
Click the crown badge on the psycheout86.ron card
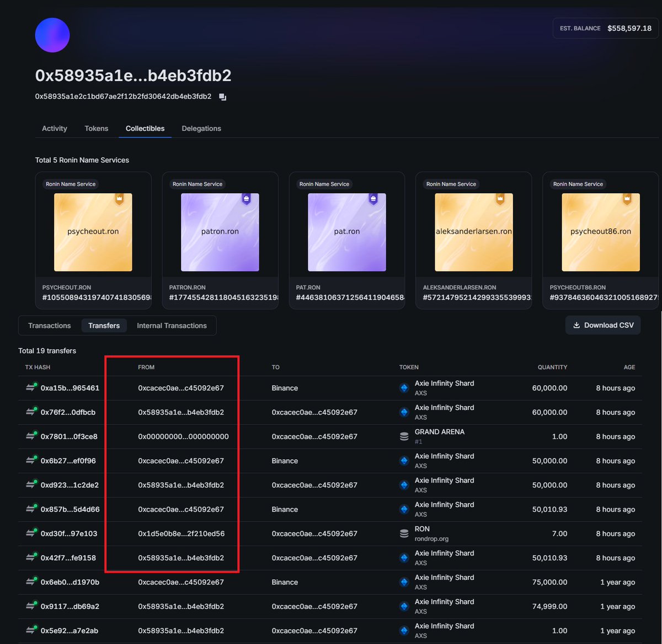pos(627,199)
